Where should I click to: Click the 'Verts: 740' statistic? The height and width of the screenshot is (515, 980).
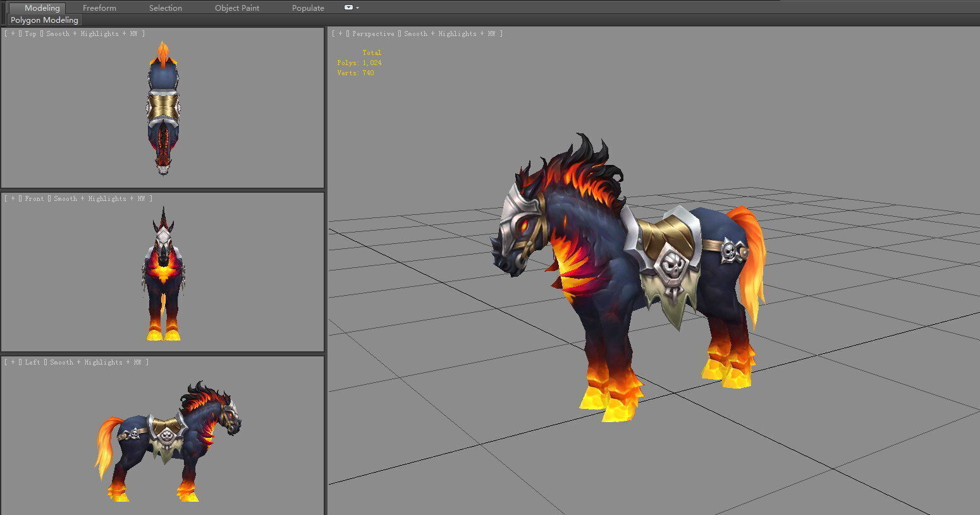[355, 73]
